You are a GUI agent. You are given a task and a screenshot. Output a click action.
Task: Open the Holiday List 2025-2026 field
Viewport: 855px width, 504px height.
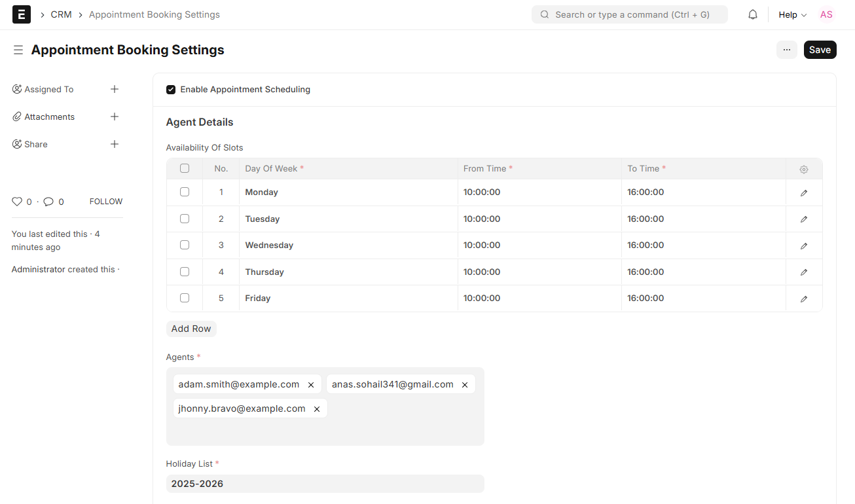point(325,484)
